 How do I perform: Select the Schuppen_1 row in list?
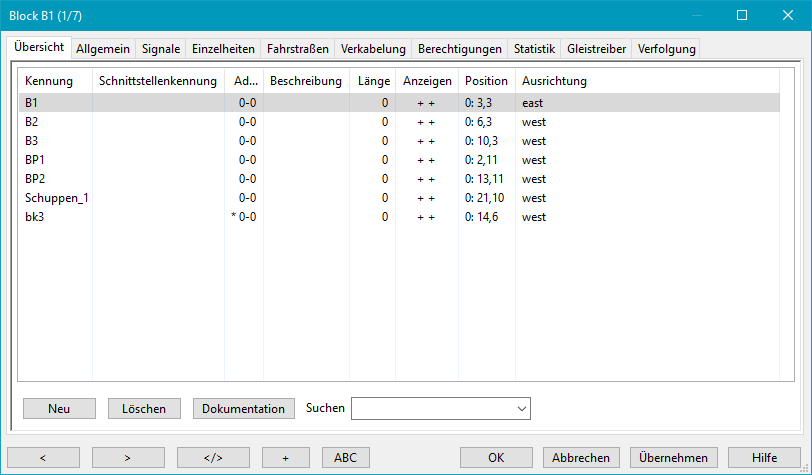pos(57,198)
